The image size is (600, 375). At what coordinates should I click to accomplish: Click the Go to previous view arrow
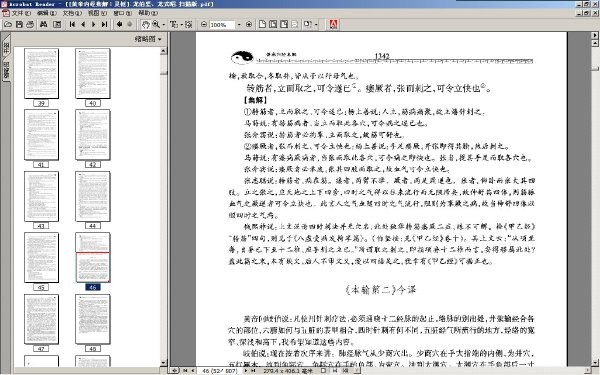(119, 24)
